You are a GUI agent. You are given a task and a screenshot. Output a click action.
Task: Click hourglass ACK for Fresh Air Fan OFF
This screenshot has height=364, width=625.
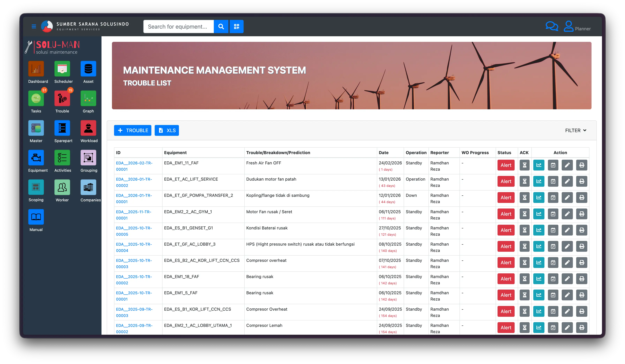click(524, 165)
